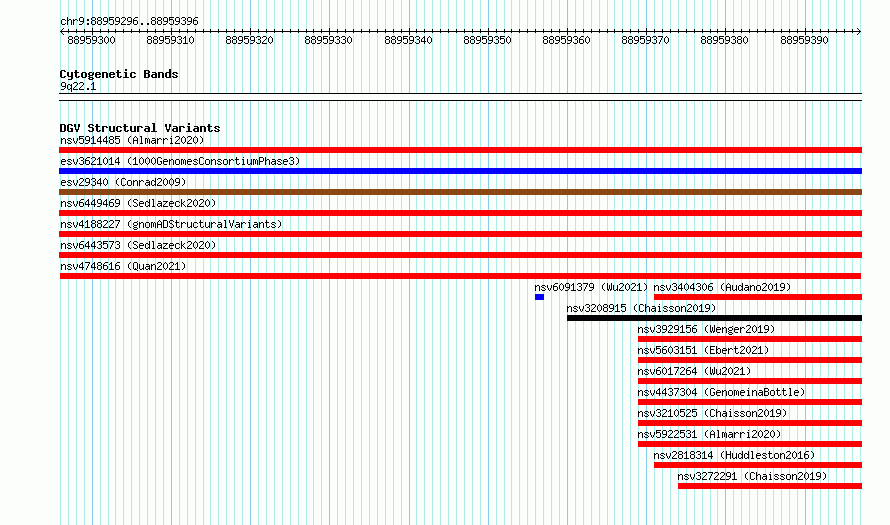Viewport: 890px width, 525px height.
Task: Open nsv6449469 (Sedlazeck2020) variant
Action: [138, 203]
